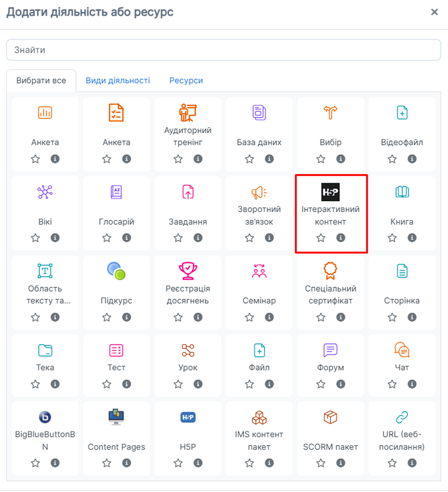Pick the BigBlueButtonBN activity icon

(45, 417)
